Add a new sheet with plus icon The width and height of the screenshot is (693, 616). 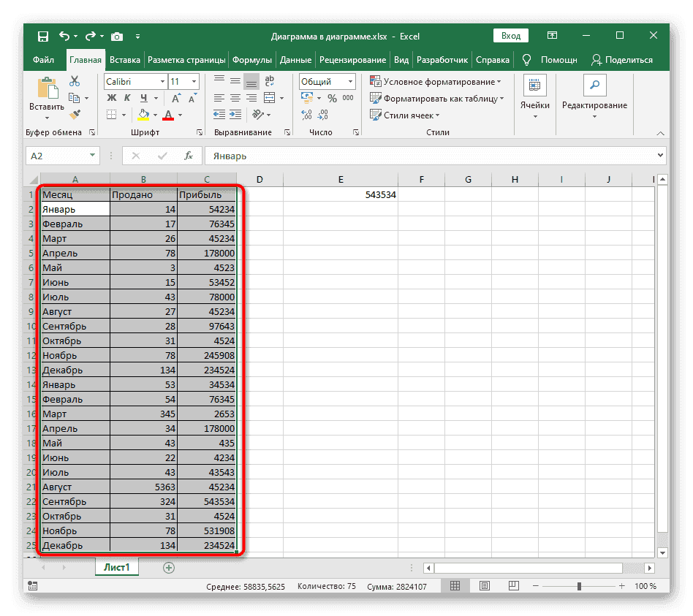coord(169,567)
